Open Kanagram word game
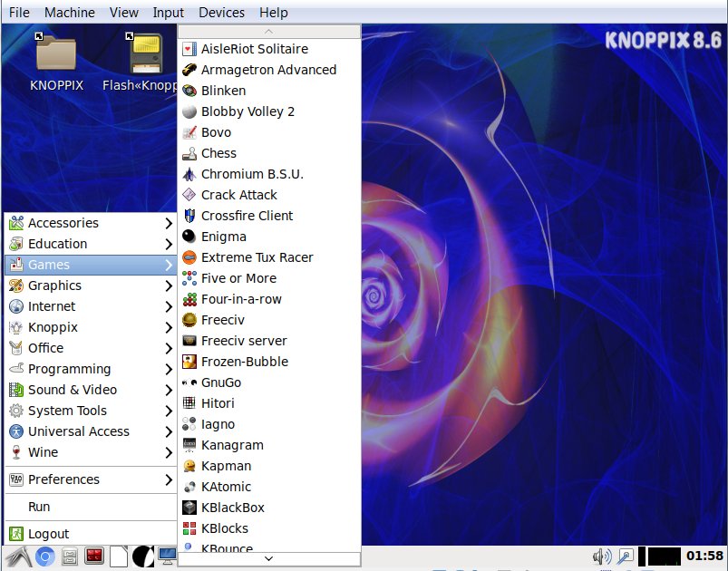 (x=269, y=445)
